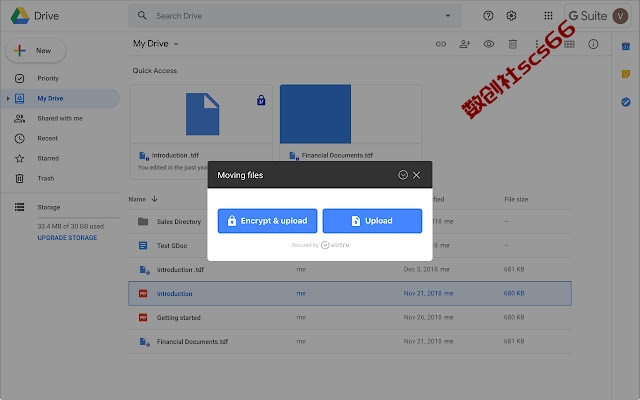
Task: Switch to grid view icon
Action: (x=569, y=44)
